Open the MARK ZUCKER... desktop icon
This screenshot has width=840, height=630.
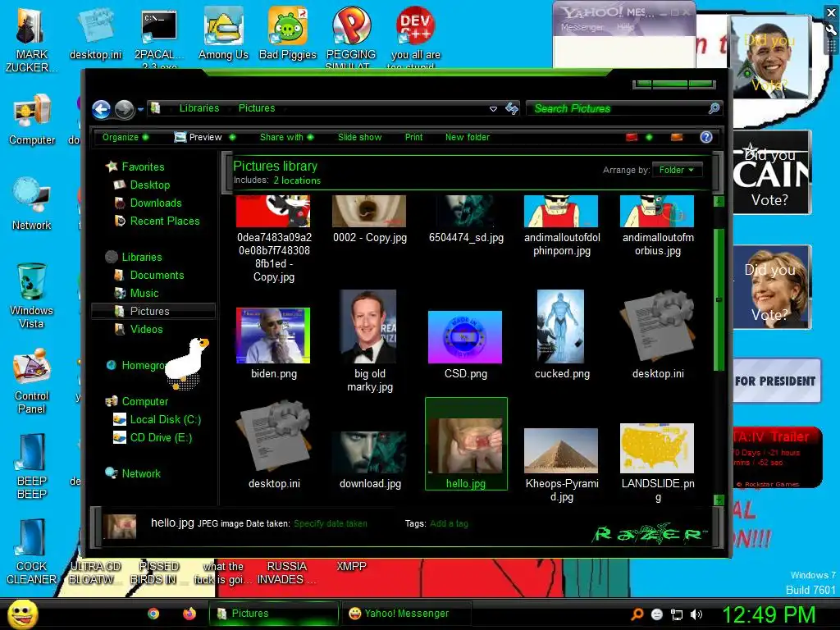pyautogui.click(x=32, y=40)
